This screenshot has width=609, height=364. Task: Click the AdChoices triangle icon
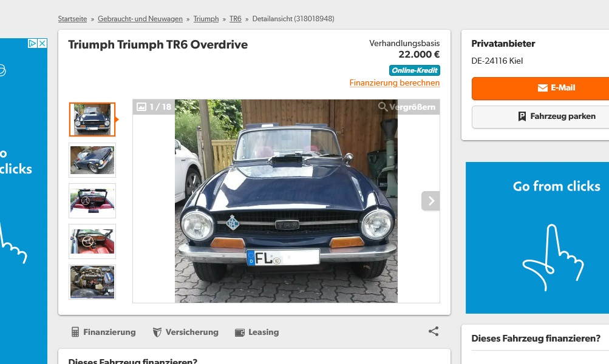(33, 43)
